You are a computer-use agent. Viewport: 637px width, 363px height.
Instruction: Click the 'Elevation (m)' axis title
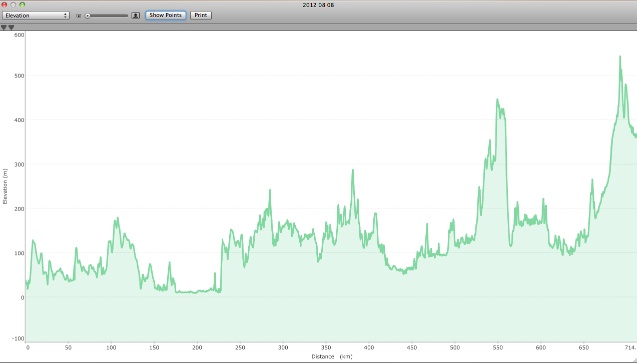click(x=5, y=186)
